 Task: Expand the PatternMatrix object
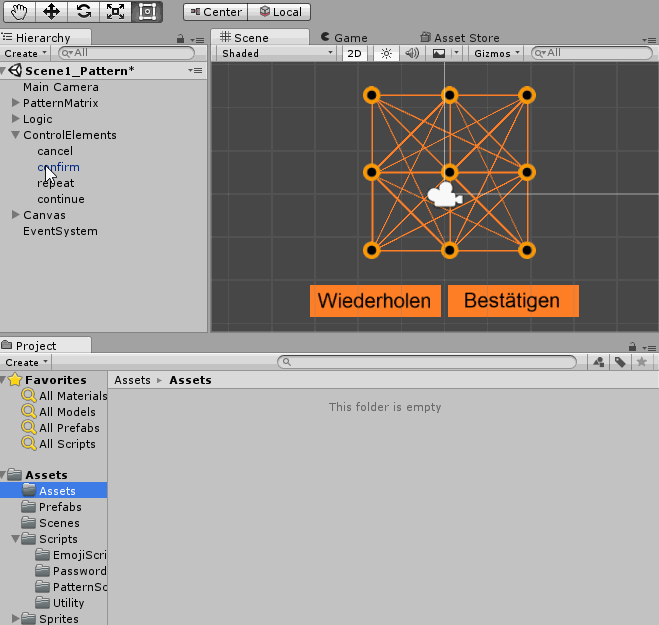point(15,103)
